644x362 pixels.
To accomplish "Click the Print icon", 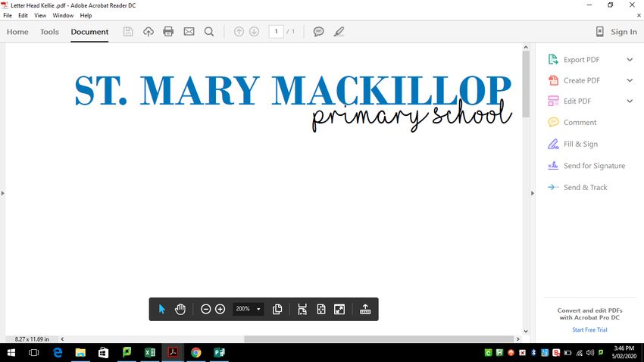I will pyautogui.click(x=168, y=32).
